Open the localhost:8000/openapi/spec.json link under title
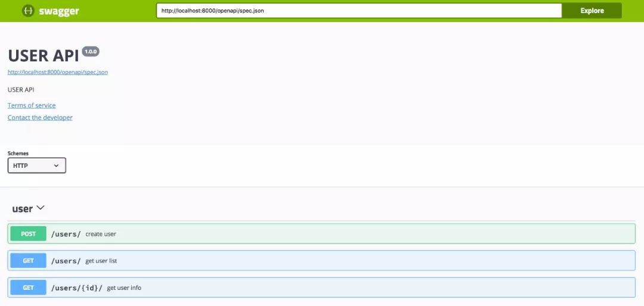Image resolution: width=644 pixels, height=306 pixels. pos(58,72)
